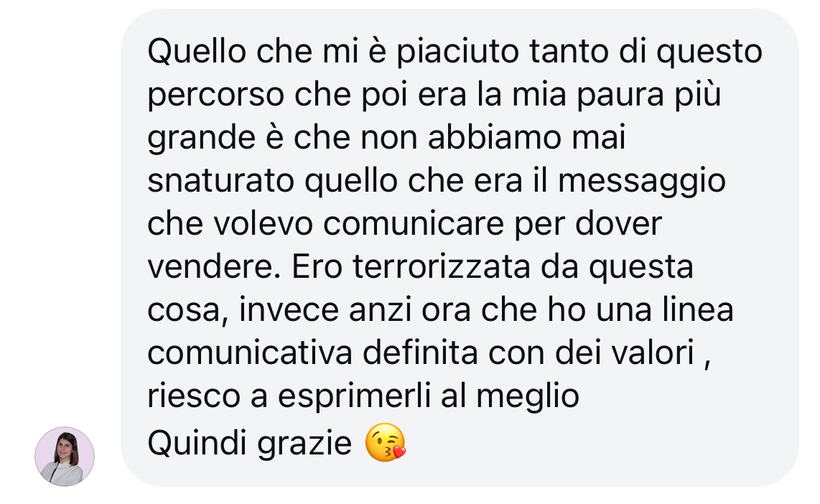This screenshot has width=820, height=504.
Task: Click the word "grande" on the third line
Action: point(201,139)
